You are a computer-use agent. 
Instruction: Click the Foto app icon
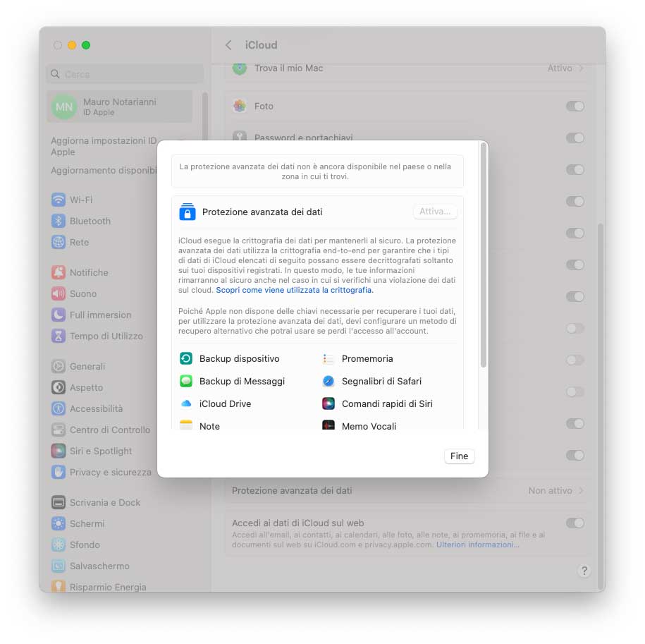tap(240, 107)
